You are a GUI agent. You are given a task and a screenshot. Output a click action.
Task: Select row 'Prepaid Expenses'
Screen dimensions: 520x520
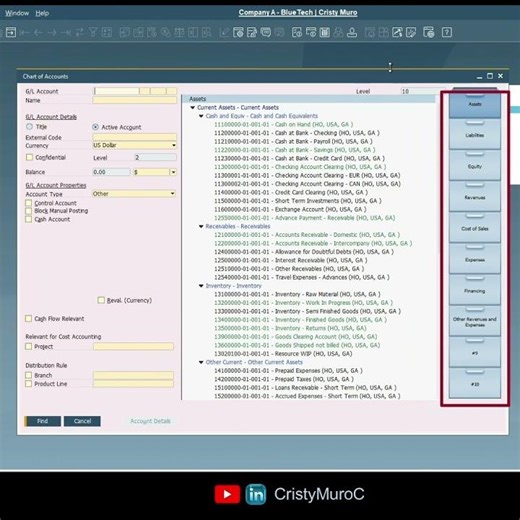[x=288, y=370]
